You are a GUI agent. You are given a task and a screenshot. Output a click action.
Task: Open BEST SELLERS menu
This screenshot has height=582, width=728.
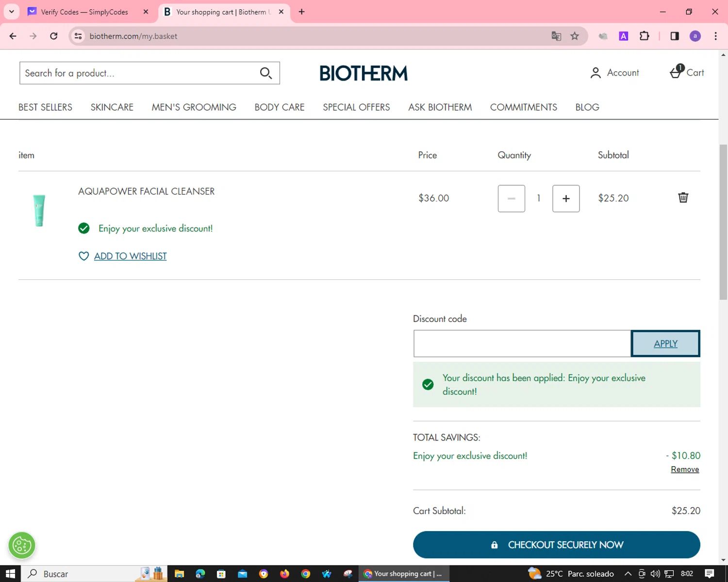click(x=45, y=107)
